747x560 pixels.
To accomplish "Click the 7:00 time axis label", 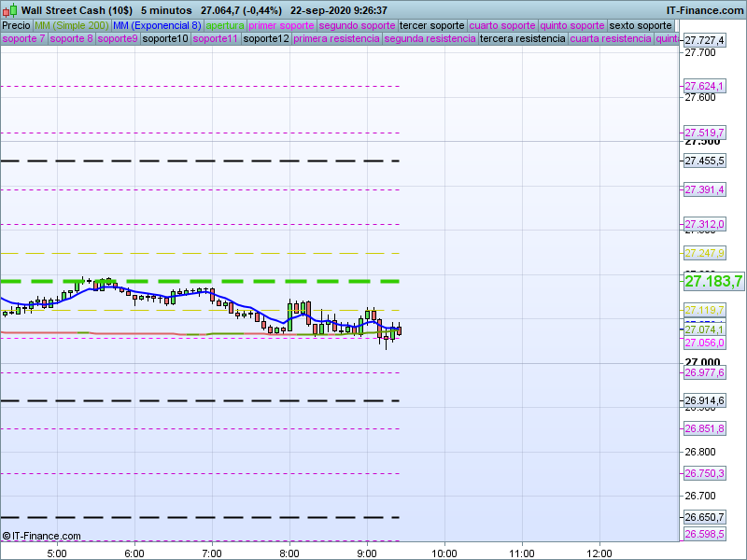I will 212,553.
